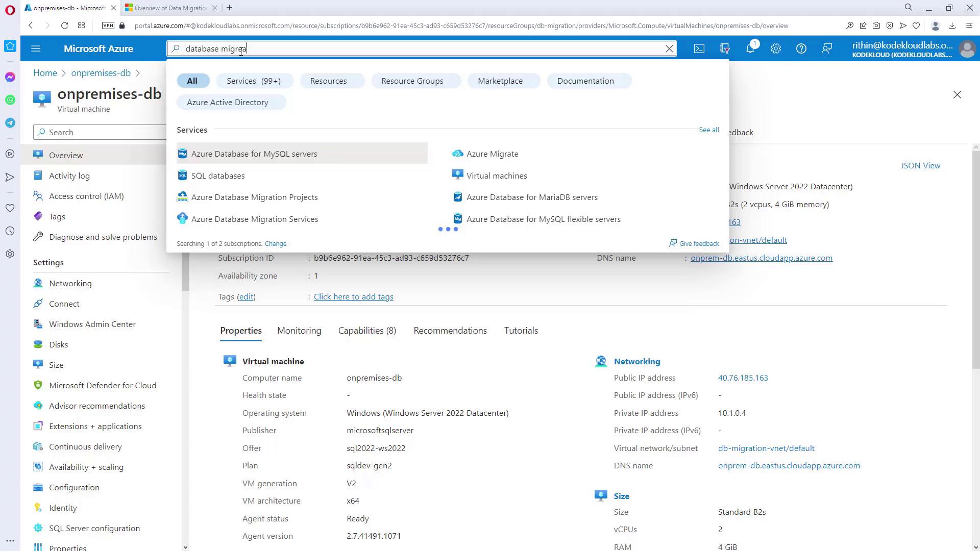This screenshot has height=551, width=980.
Task: Open the top-bar feedback icon
Action: tap(826, 48)
